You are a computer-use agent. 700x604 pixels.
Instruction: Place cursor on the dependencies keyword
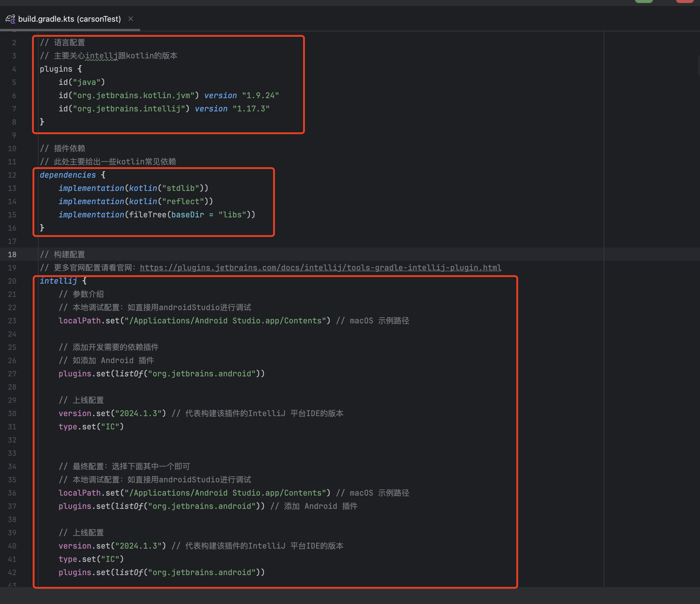pos(67,175)
